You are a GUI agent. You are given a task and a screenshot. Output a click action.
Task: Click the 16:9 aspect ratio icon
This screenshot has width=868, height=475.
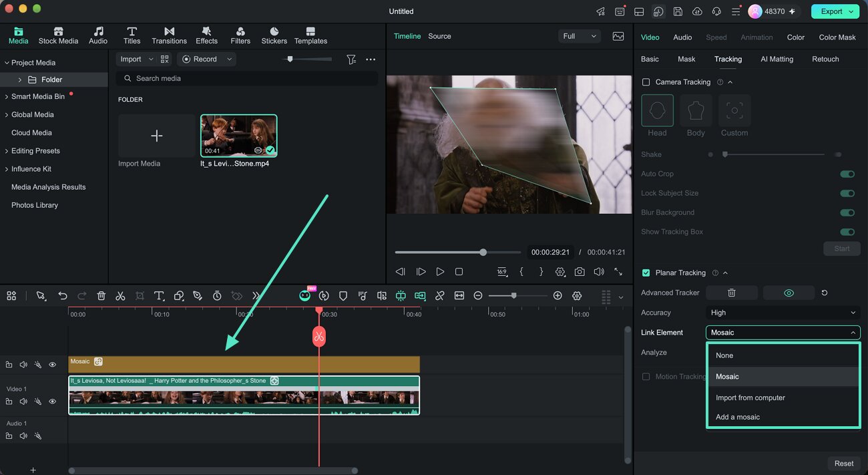point(502,272)
